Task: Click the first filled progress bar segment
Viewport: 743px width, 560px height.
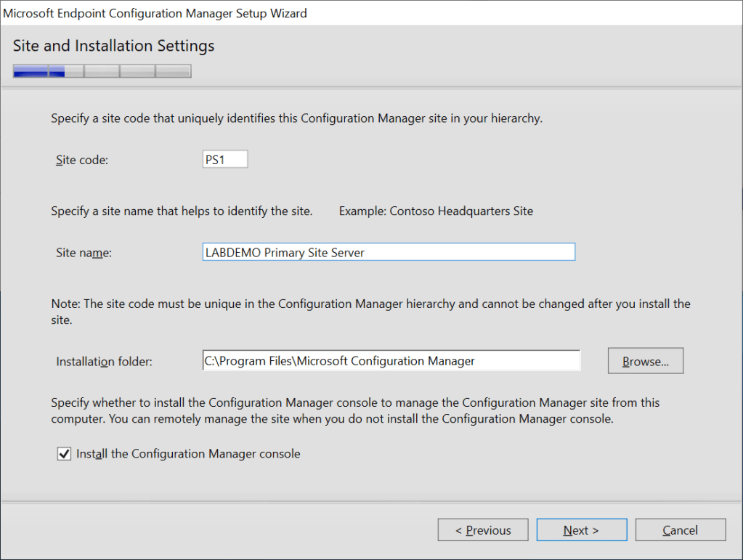Action: (31, 71)
